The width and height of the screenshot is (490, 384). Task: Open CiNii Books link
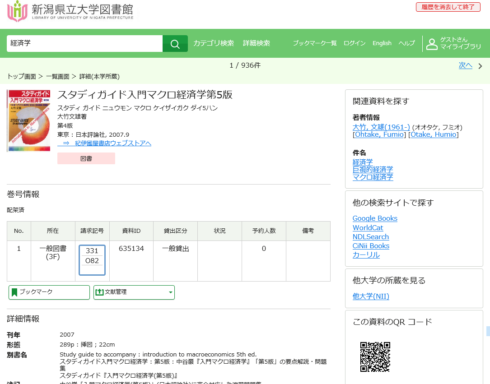371,246
